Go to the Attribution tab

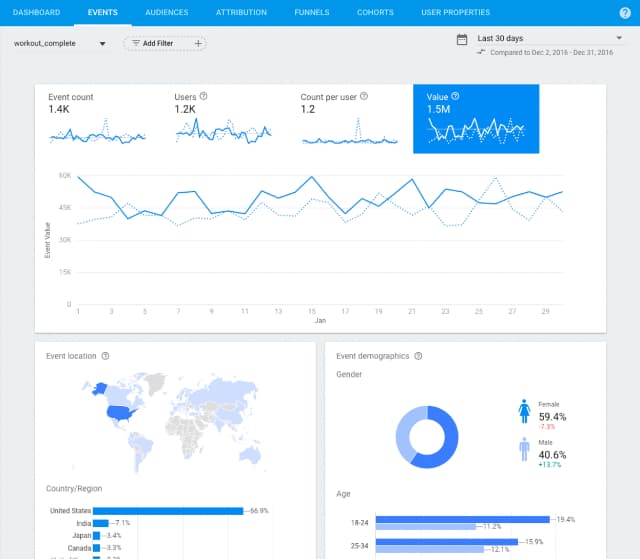[241, 13]
